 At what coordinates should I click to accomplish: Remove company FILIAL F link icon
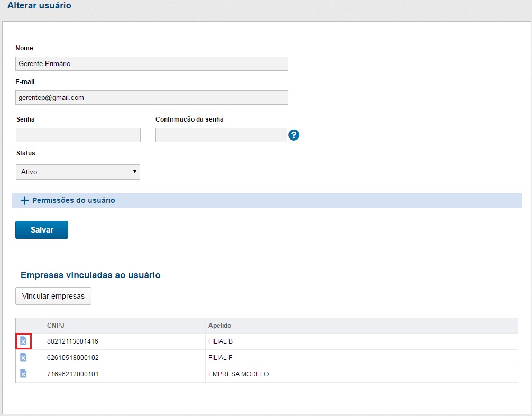(x=23, y=358)
